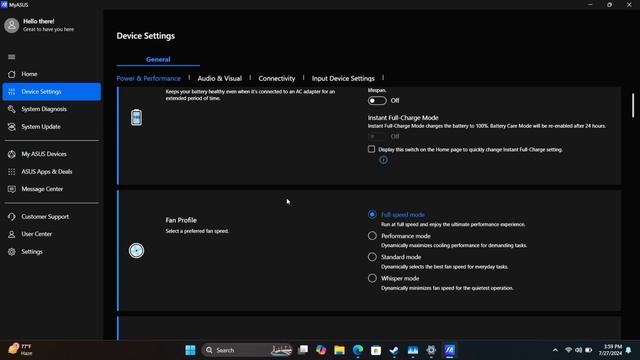Open the Windows Start menu

[190, 350]
